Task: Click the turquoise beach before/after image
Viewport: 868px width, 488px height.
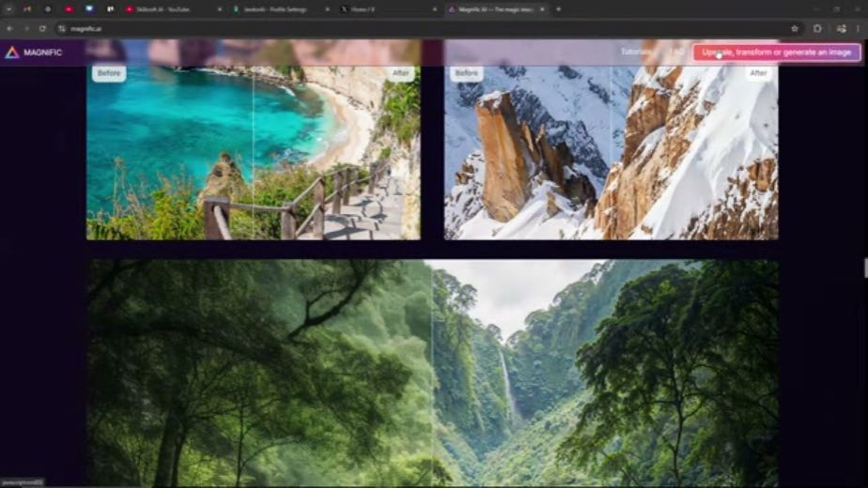Action: 253,152
